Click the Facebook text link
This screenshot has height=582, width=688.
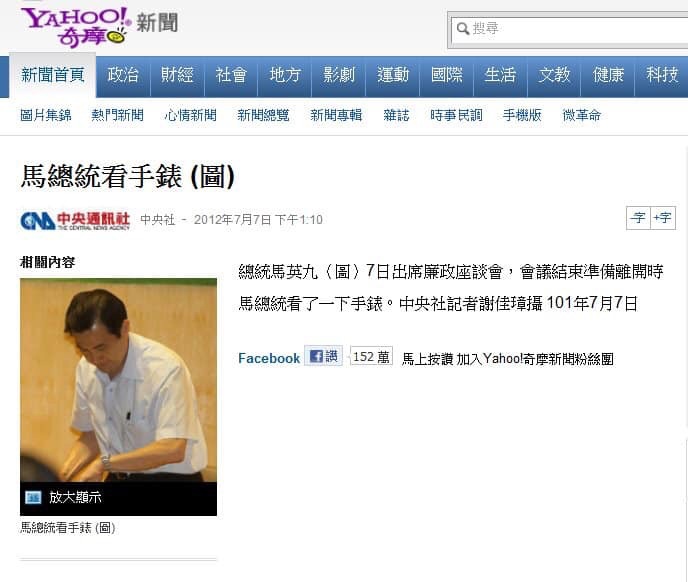pyautogui.click(x=269, y=358)
